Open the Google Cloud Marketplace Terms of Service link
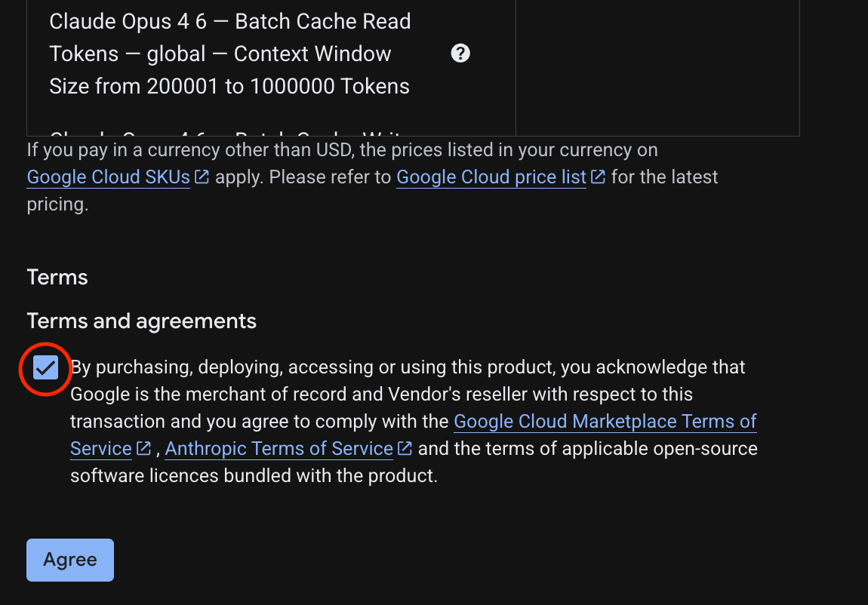Image resolution: width=868 pixels, height=605 pixels. click(x=604, y=421)
